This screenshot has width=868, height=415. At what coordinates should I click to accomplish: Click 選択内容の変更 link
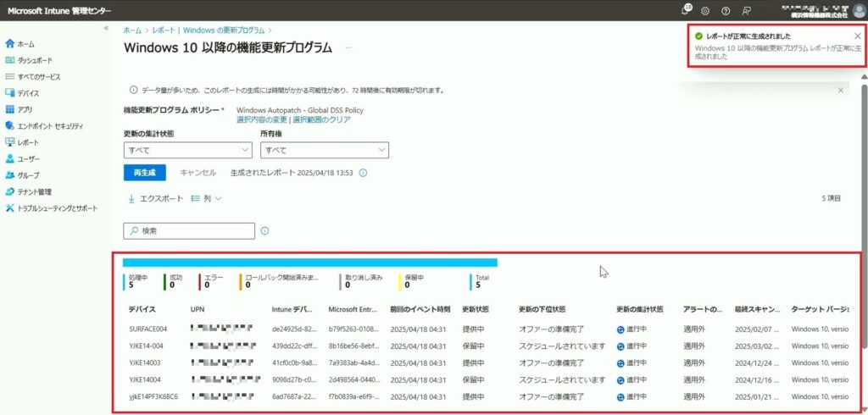tap(262, 119)
